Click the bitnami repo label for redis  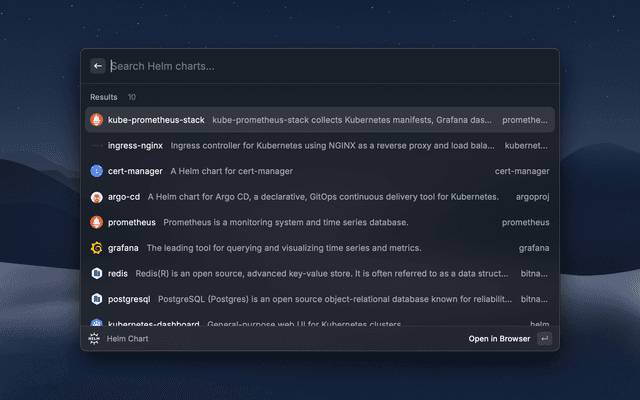(x=535, y=273)
